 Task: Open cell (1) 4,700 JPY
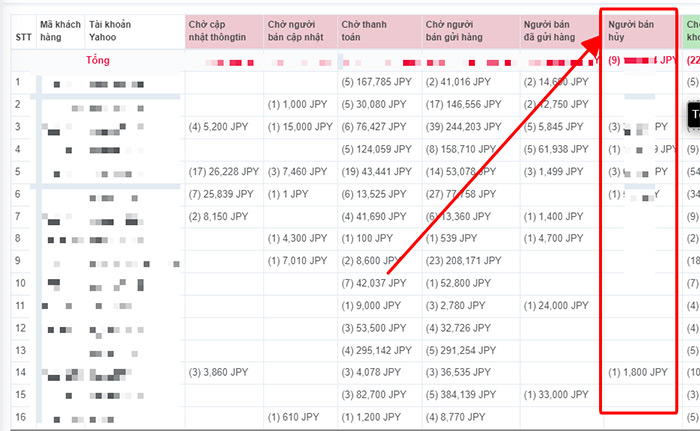tap(554, 239)
